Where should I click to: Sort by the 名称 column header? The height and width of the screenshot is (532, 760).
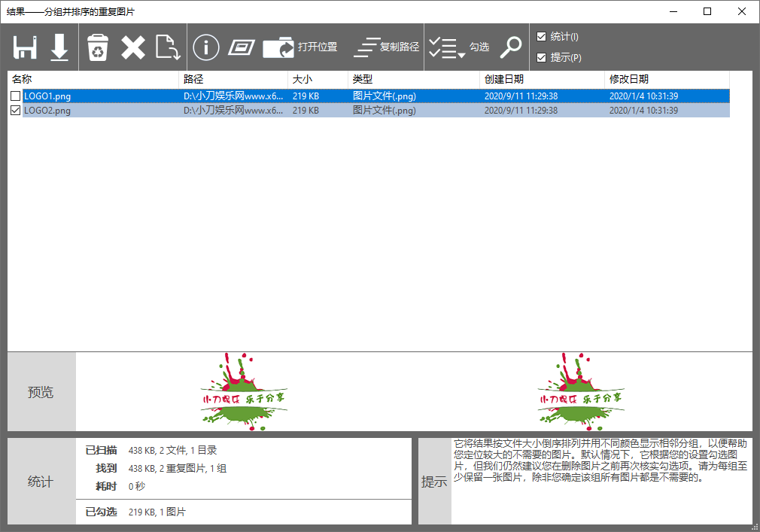(x=93, y=79)
